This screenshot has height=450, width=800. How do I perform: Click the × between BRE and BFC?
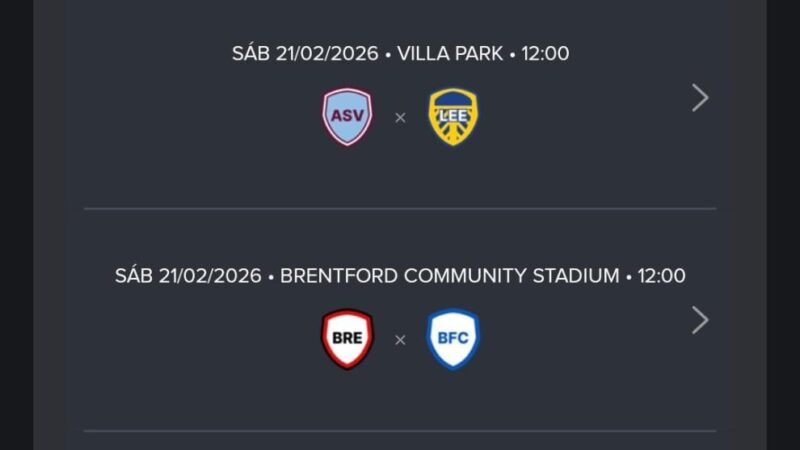click(400, 340)
